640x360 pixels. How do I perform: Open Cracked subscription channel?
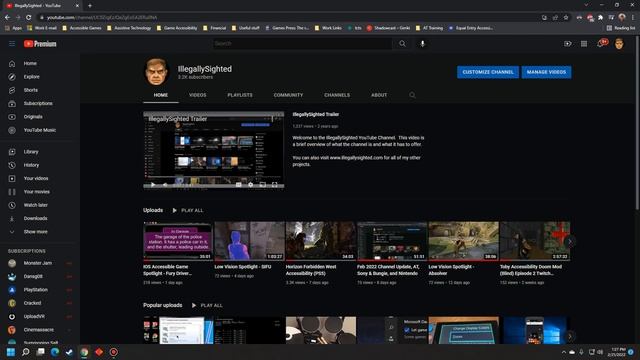[x=40, y=303]
